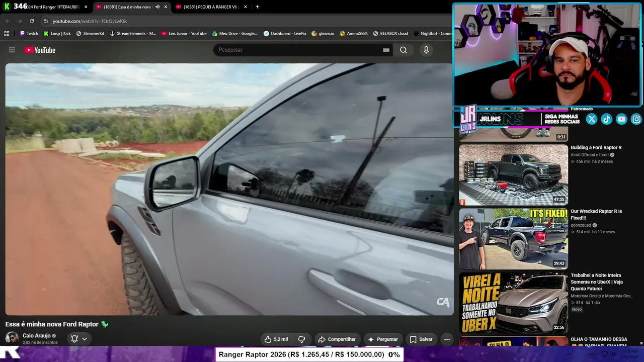This screenshot has height=362, width=644.
Task: Click title Essa é minha nova Ford Raptor
Action: (52, 324)
